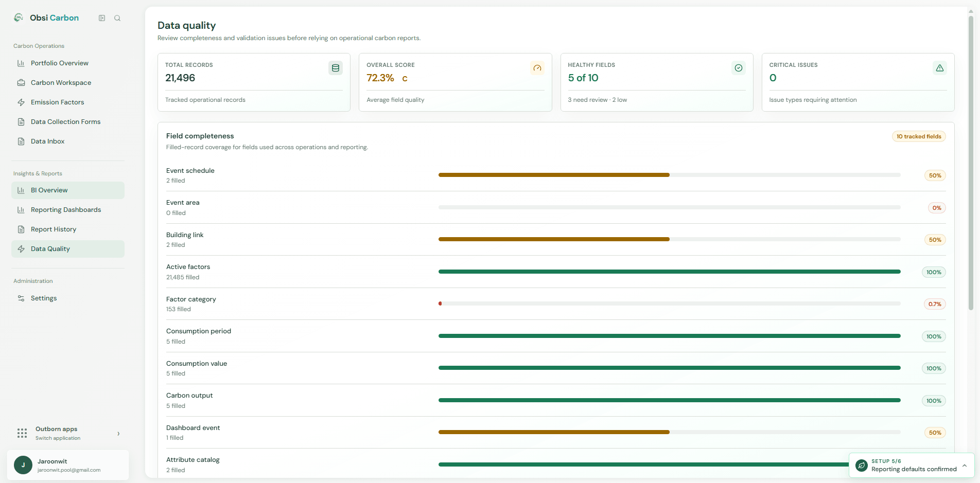
Task: Open Data Inbox link
Action: point(68,141)
